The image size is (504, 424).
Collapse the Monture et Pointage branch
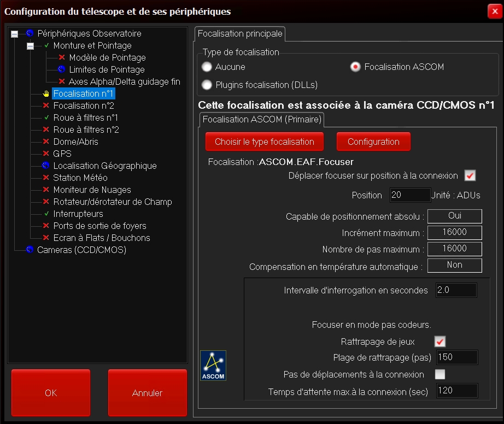pyautogui.click(x=31, y=46)
